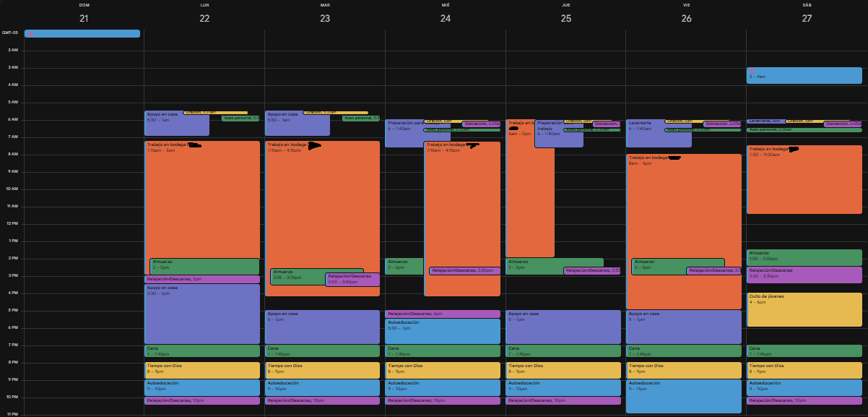Open Monday's Cena 7–7:45pm event
The image size is (868, 417).
coord(202,351)
